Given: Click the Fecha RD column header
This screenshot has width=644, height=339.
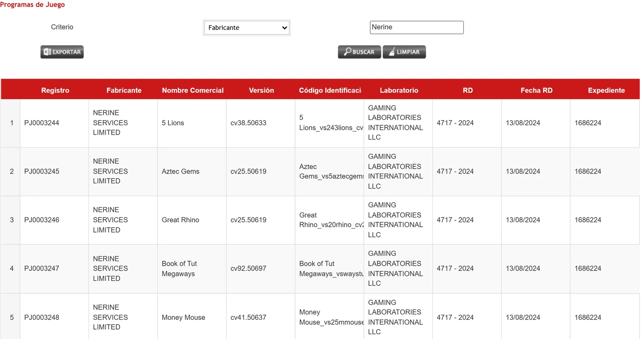Looking at the screenshot, I should pyautogui.click(x=537, y=90).
